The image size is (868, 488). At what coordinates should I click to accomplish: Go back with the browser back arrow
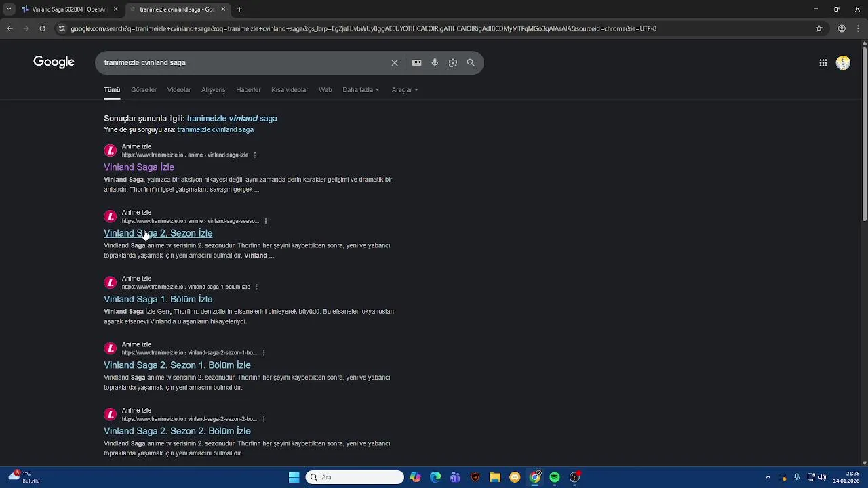point(9,28)
